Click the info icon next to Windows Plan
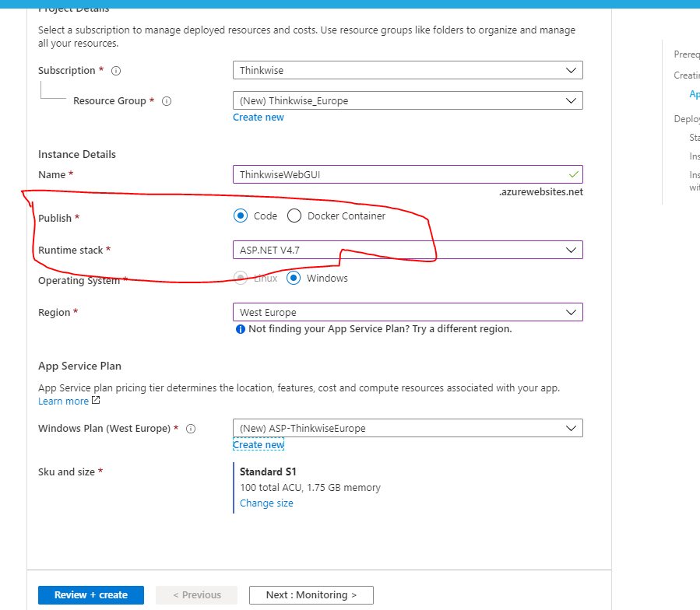The image size is (700, 610). click(x=191, y=428)
